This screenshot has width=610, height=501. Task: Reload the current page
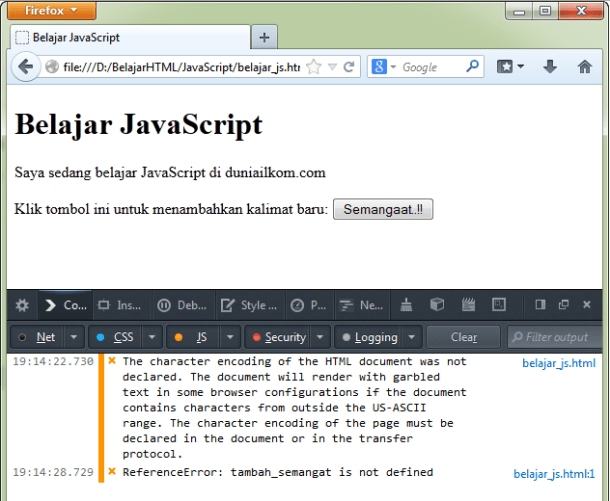tap(349, 67)
